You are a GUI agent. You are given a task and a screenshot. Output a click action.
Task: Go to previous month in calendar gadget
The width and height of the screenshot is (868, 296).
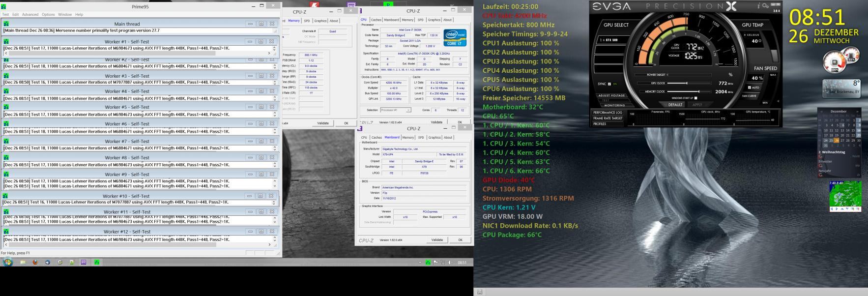[821, 112]
